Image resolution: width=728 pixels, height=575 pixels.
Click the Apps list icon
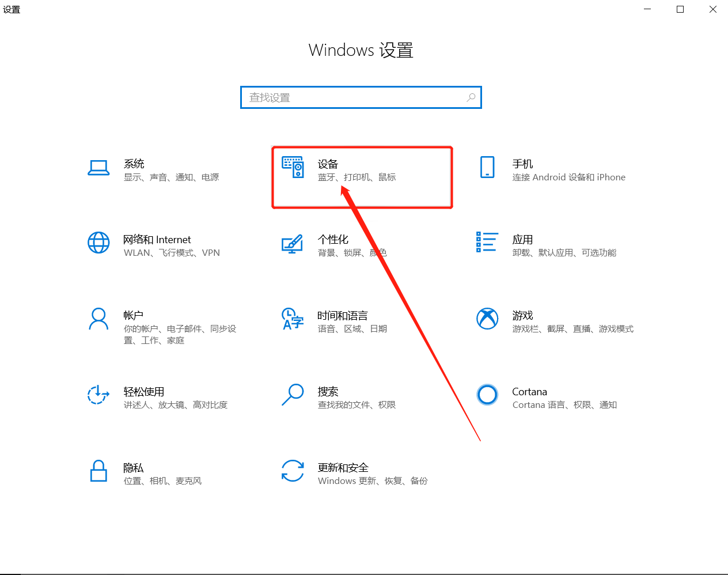pyautogui.click(x=487, y=242)
